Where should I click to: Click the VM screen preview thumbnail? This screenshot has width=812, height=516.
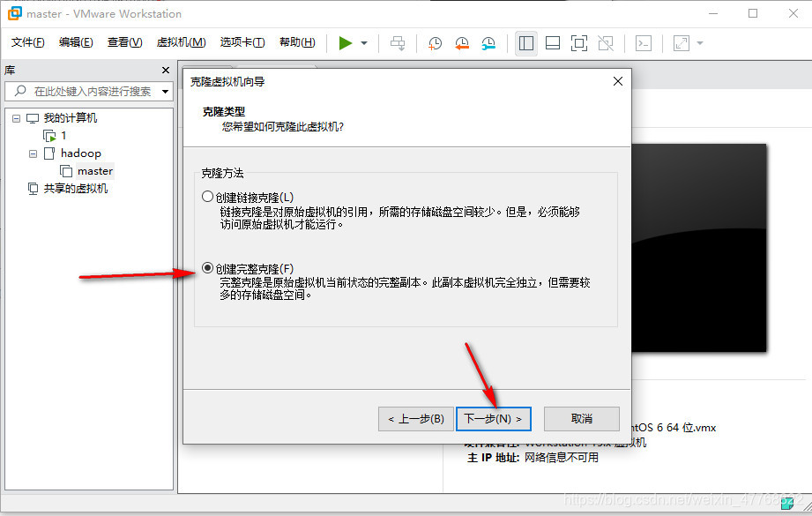click(698, 248)
